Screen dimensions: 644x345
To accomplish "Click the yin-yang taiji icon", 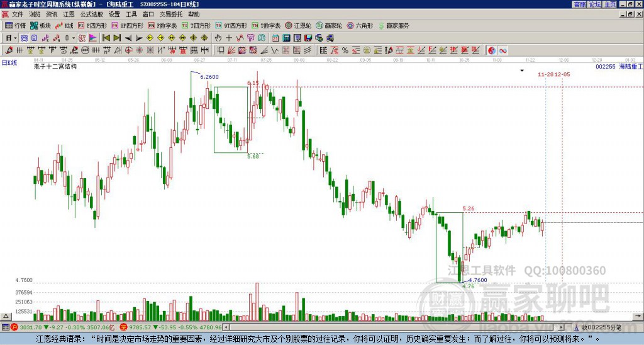I will pyautogui.click(x=492, y=50).
